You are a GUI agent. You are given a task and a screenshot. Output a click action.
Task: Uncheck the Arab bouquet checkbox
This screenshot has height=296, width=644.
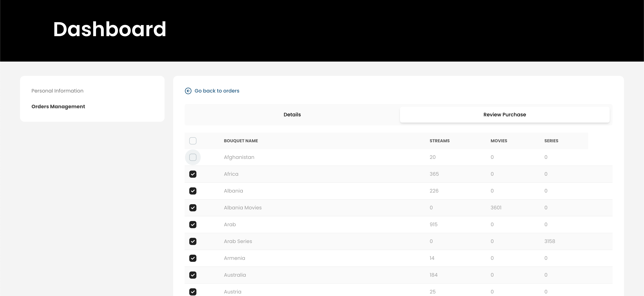click(193, 224)
